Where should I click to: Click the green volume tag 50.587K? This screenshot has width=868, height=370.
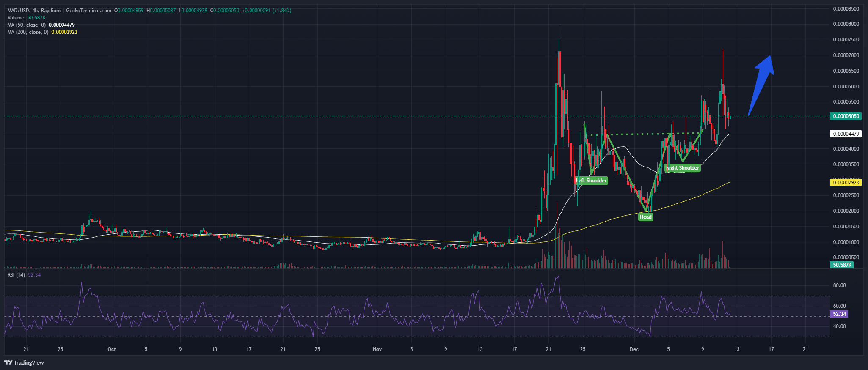pyautogui.click(x=842, y=265)
